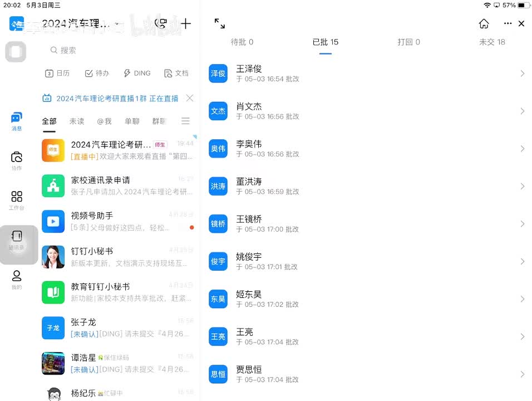Click the organization logo at top-left
The width and height of the screenshot is (532, 401).
[x=17, y=23]
